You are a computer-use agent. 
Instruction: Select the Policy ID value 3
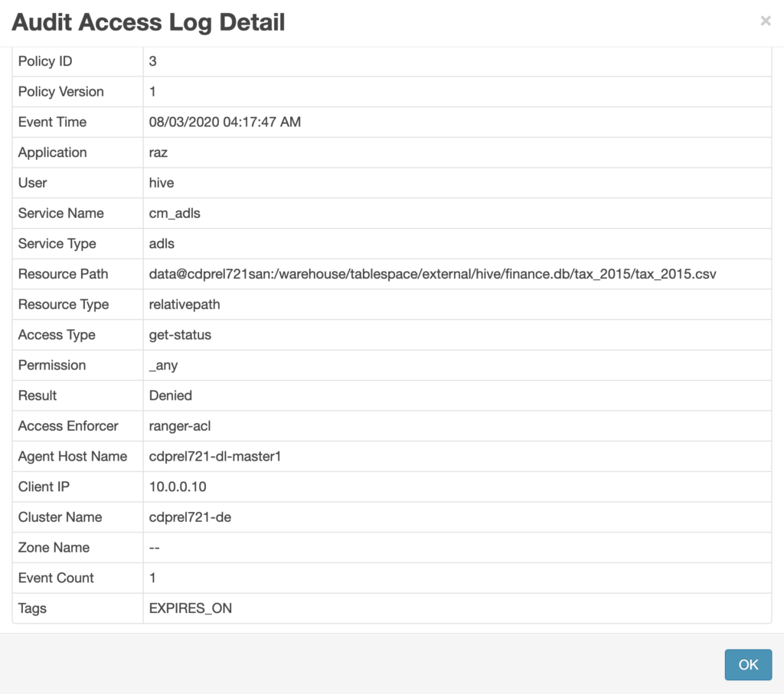tap(151, 61)
